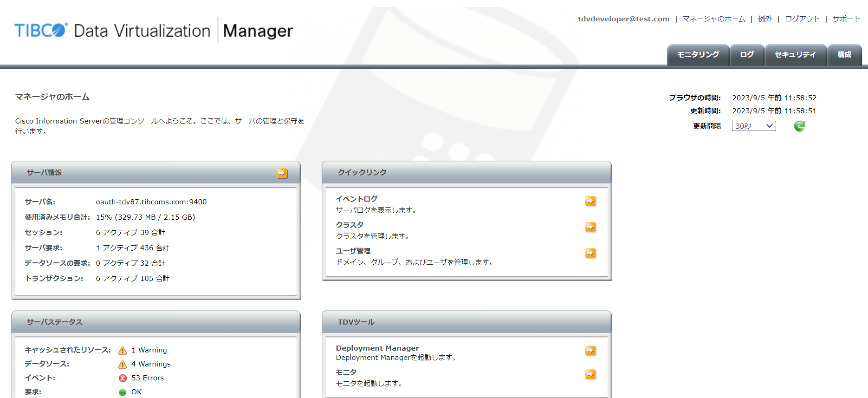
Task: Open the イベントログ arrow icon
Action: [x=590, y=201]
